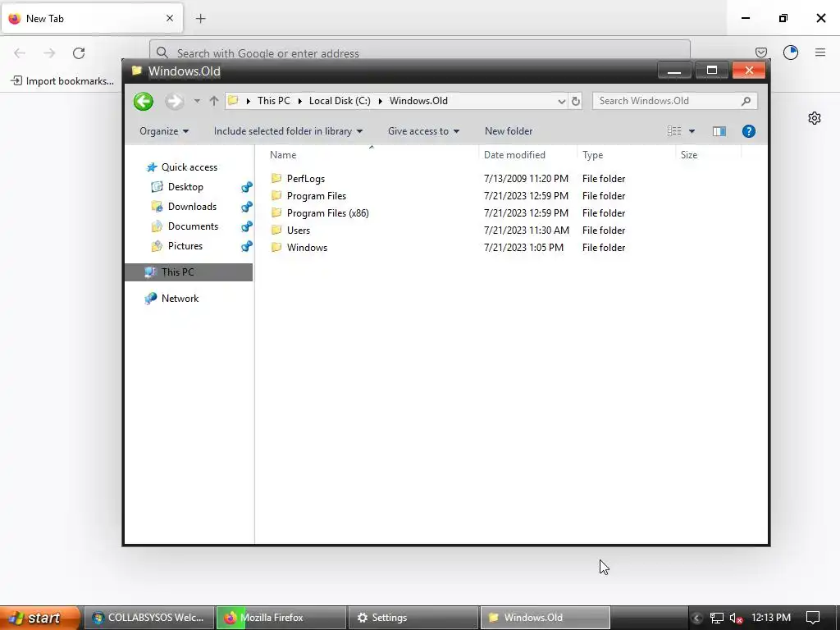Click This PC breadcrumb in address bar
The image size is (840, 630).
tap(273, 101)
